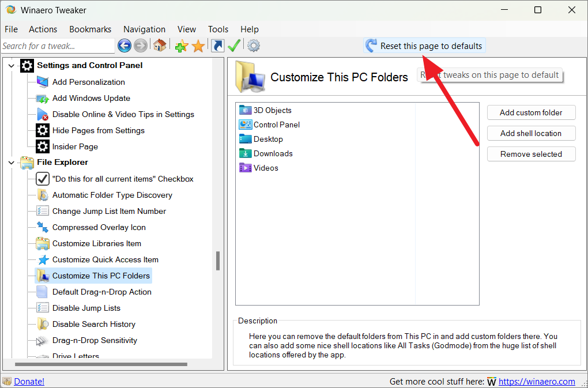588x388 pixels.
Task: Select Default Drag-n-Drop Action tree item
Action: click(102, 292)
